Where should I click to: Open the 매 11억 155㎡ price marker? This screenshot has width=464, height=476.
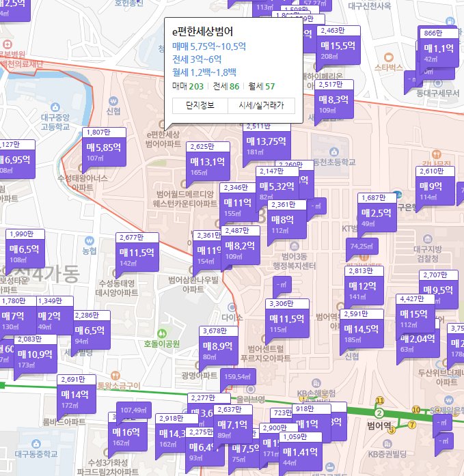click(x=238, y=203)
